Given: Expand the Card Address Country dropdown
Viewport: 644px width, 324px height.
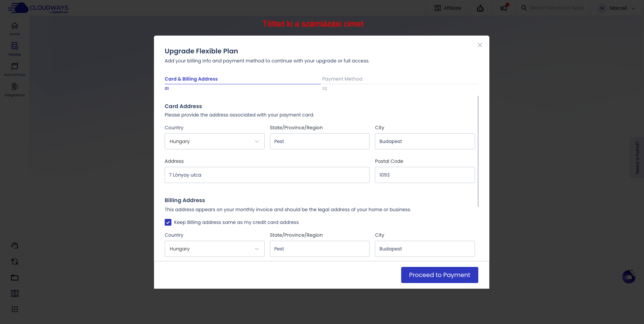Looking at the screenshot, I should tap(214, 141).
